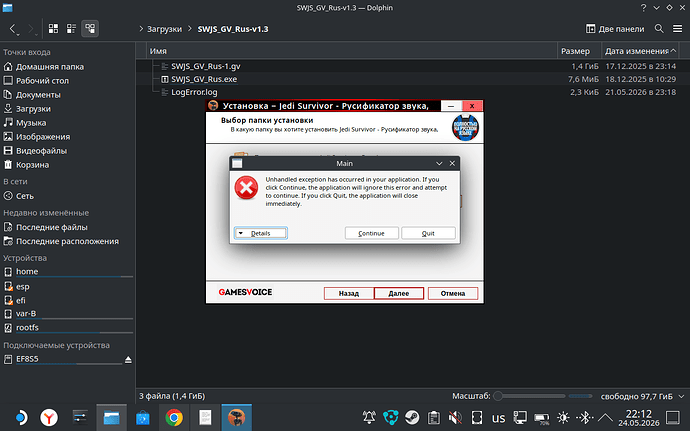Open system settings taskbar icon
This screenshot has width=690, height=431.
[x=80, y=417]
